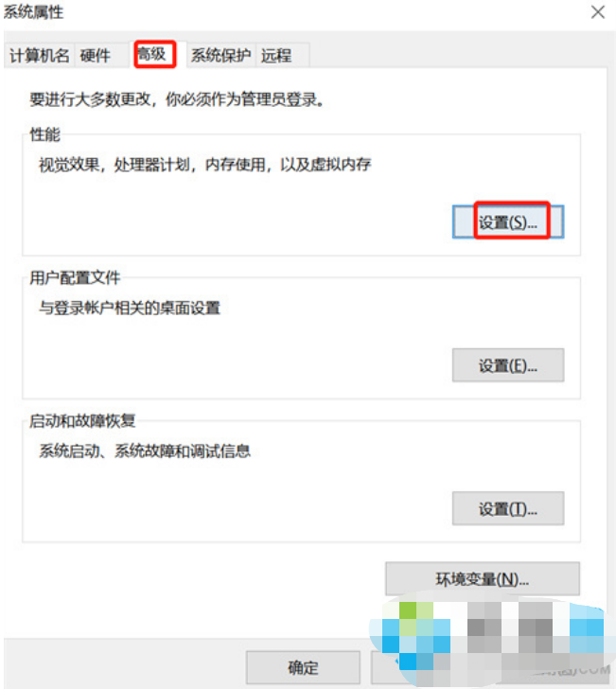Viewport: 616px width, 689px height.
Task: Click the 视觉效果 performance description text
Action: 204,165
